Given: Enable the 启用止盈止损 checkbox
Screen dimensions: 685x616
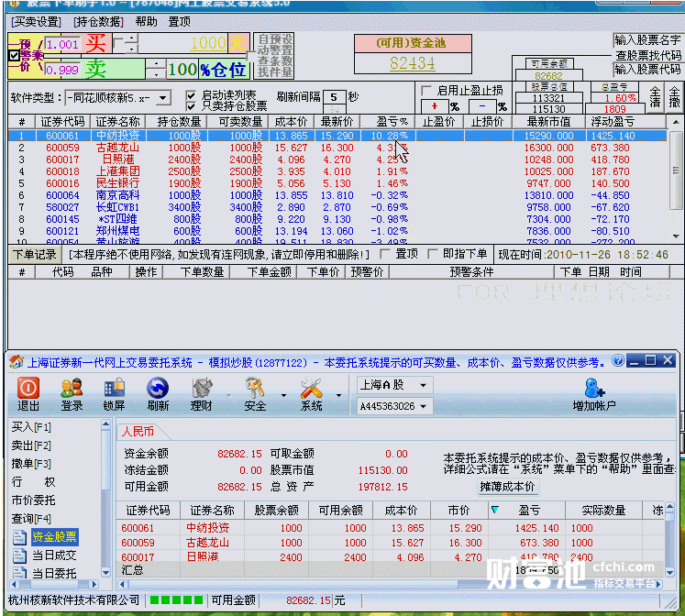Looking at the screenshot, I should tap(425, 91).
